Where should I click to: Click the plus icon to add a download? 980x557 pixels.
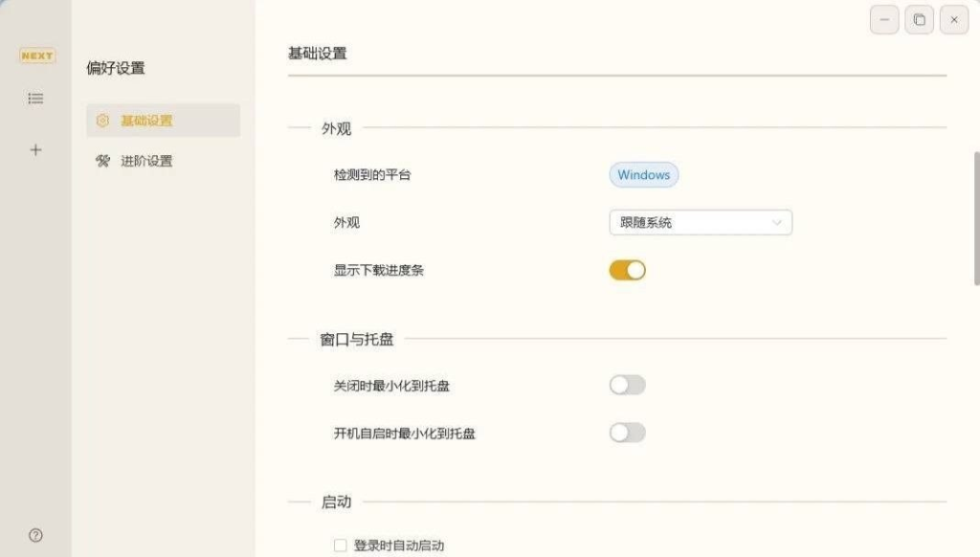coord(35,149)
